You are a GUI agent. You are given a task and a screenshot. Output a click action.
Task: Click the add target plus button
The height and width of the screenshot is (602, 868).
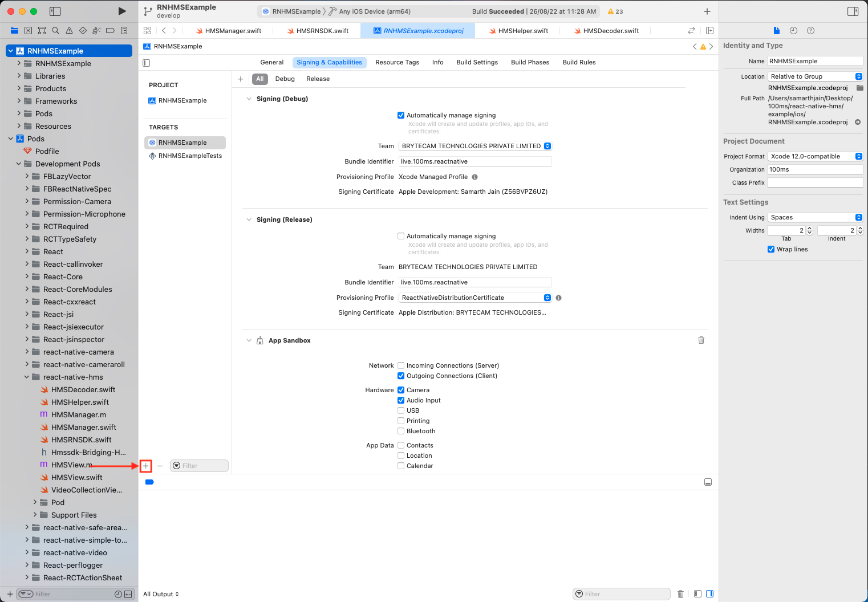[146, 466]
